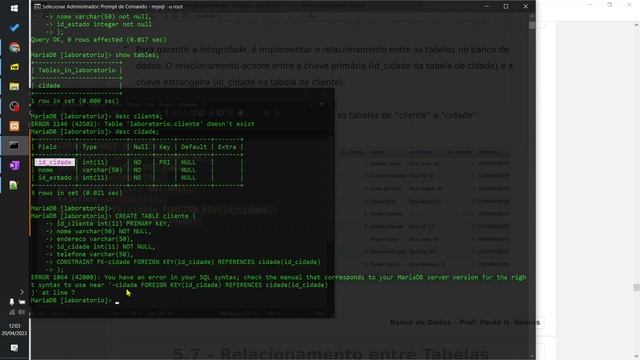This screenshot has height=360, width=640.
Task: Click the 'show tables;' command text
Action: [137, 55]
